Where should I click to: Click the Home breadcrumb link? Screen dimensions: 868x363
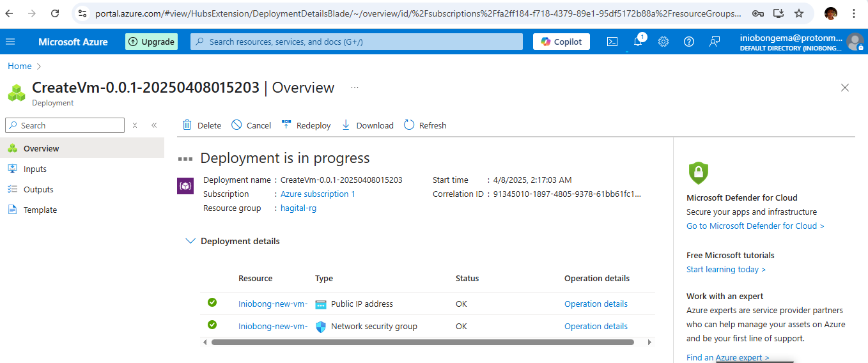[x=20, y=66]
